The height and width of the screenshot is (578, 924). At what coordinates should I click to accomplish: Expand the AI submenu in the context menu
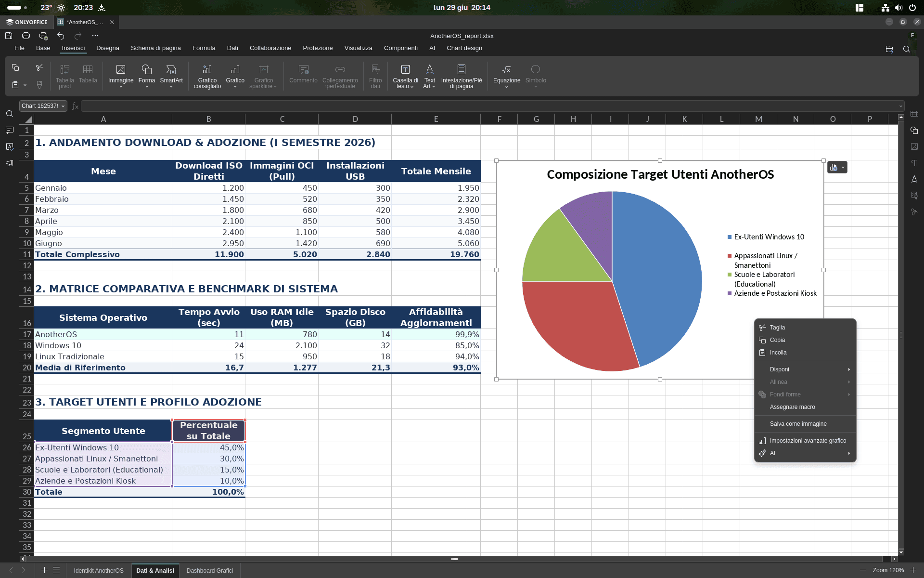[x=805, y=453]
